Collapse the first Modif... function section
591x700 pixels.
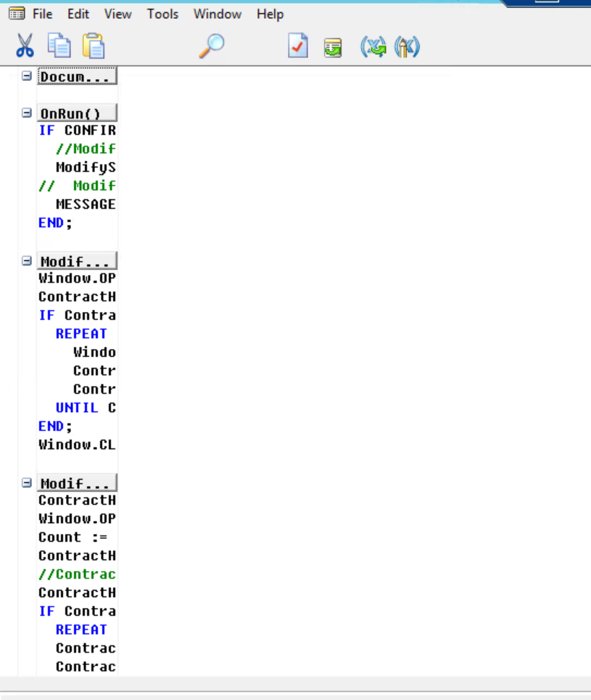(27, 260)
